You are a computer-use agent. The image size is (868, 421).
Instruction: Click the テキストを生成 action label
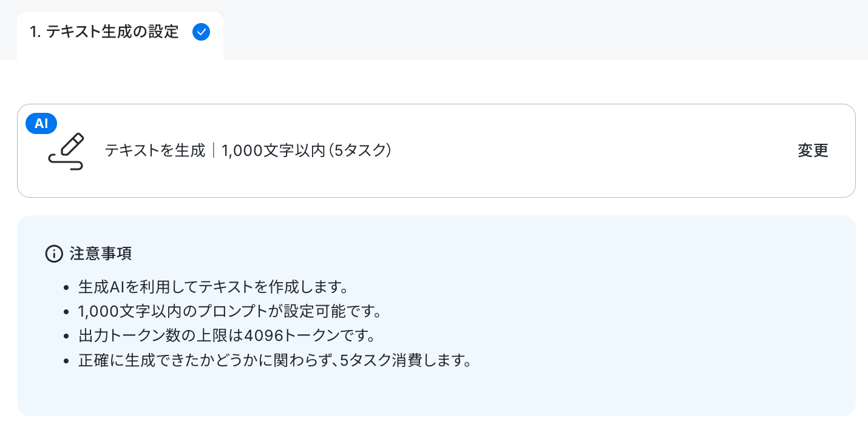point(155,150)
